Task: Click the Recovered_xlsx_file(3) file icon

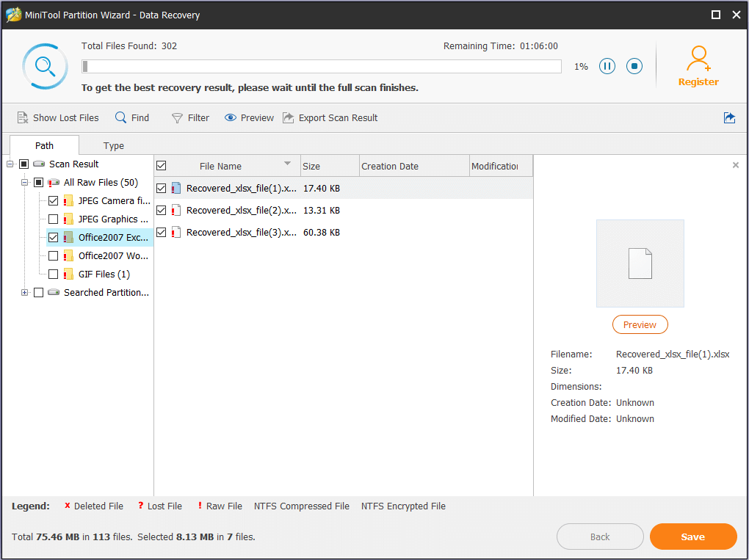Action: pyautogui.click(x=176, y=232)
